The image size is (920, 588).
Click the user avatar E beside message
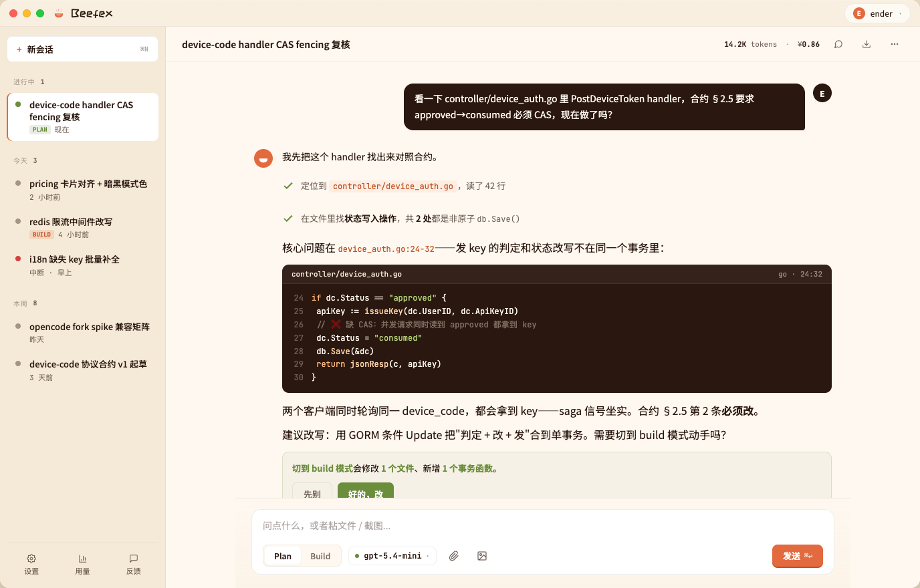point(822,94)
